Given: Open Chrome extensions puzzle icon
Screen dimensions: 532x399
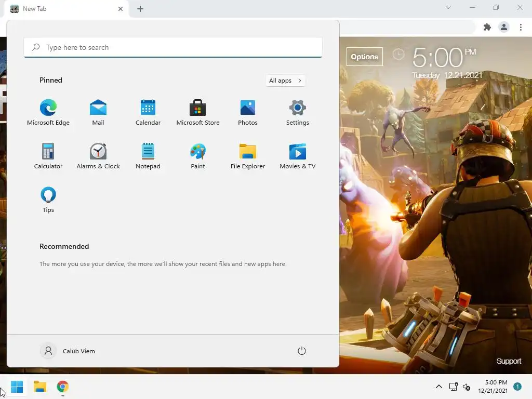Looking at the screenshot, I should tap(487, 27).
